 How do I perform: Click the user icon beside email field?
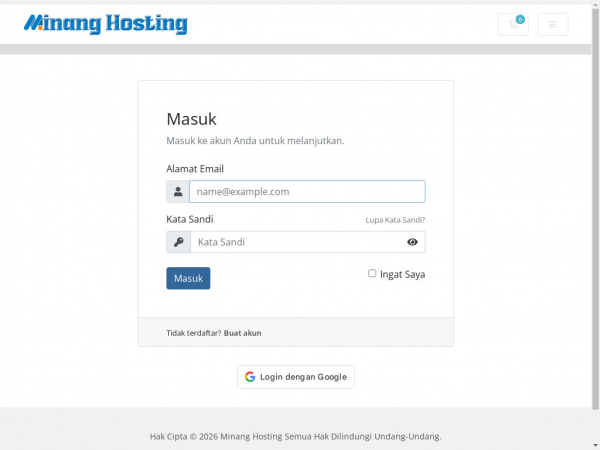click(x=178, y=191)
